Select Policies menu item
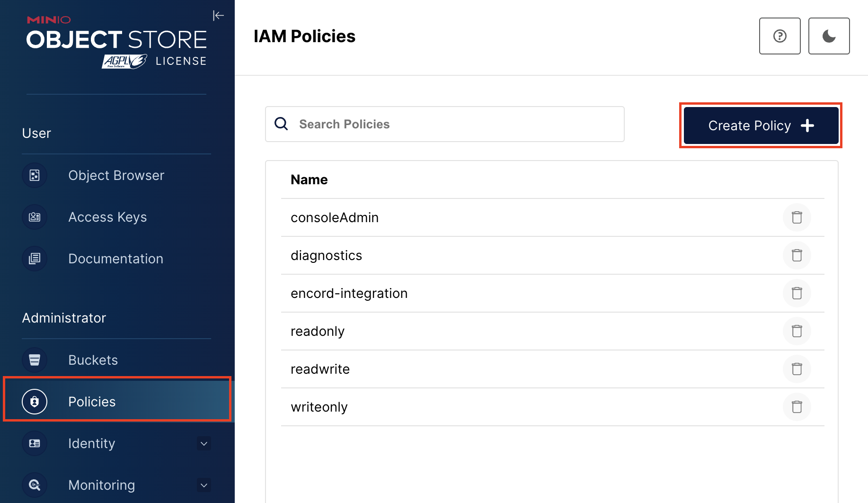The width and height of the screenshot is (868, 503). (117, 402)
